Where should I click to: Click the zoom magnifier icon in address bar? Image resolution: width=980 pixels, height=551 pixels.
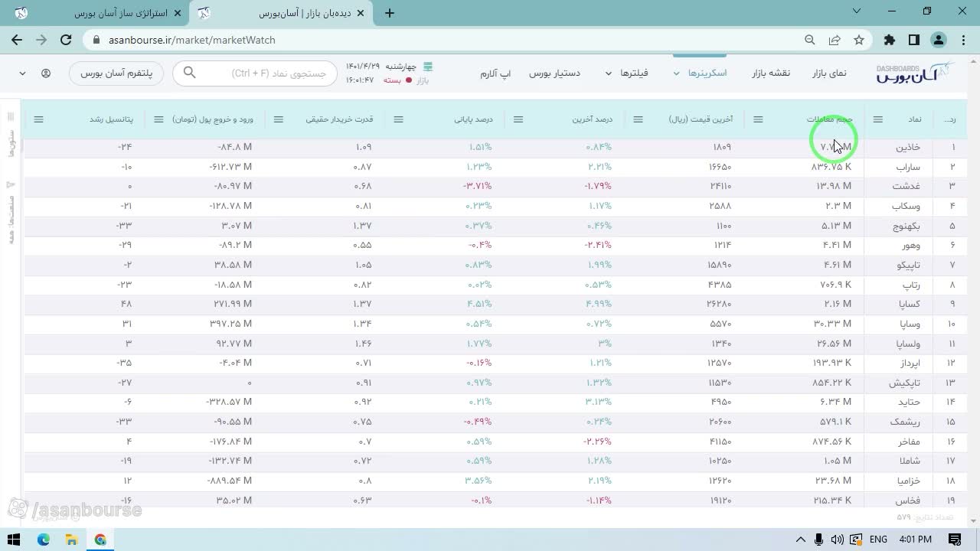[x=810, y=40]
